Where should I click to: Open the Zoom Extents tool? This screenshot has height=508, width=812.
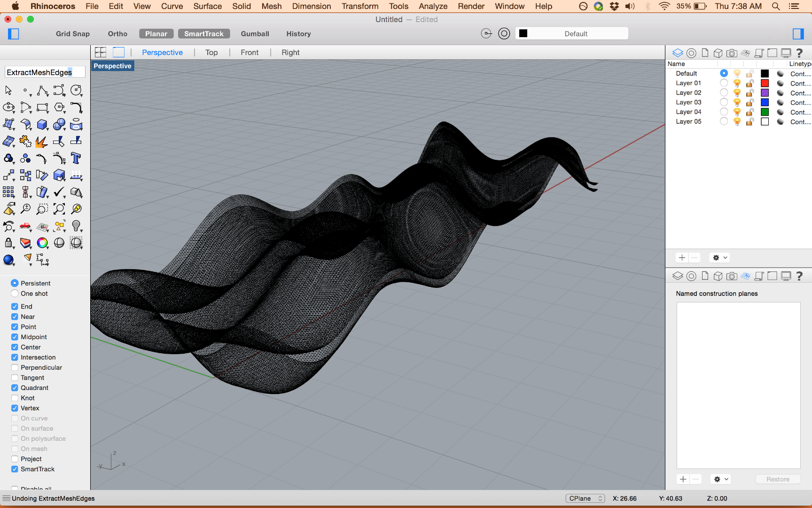pyautogui.click(x=60, y=209)
